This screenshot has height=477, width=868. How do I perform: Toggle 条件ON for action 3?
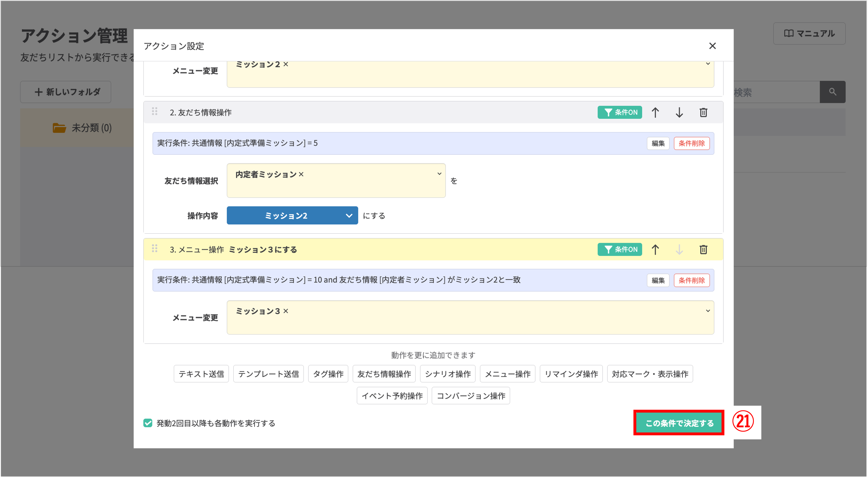click(x=620, y=250)
